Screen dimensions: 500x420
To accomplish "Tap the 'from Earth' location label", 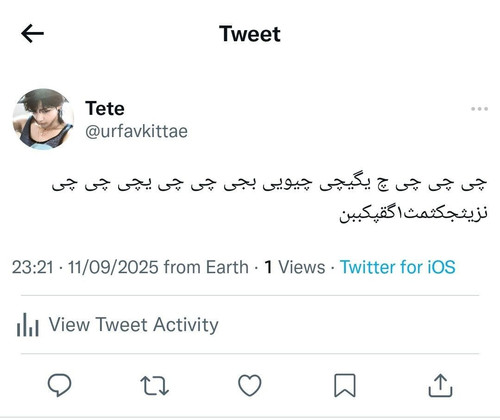I will (x=206, y=267).
